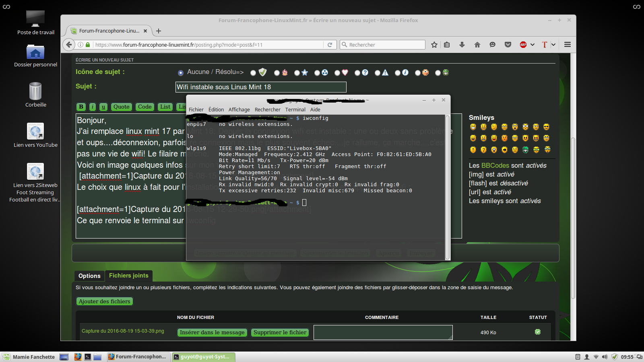This screenshot has width=644, height=362.
Task: Expand the Adblock Plus dropdown arrow
Action: [x=533, y=45]
